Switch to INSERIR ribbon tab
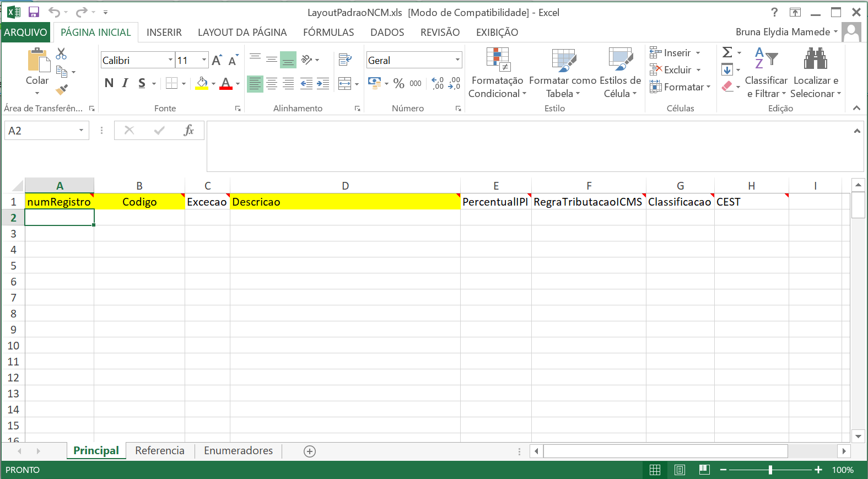The height and width of the screenshot is (479, 868). coord(164,32)
